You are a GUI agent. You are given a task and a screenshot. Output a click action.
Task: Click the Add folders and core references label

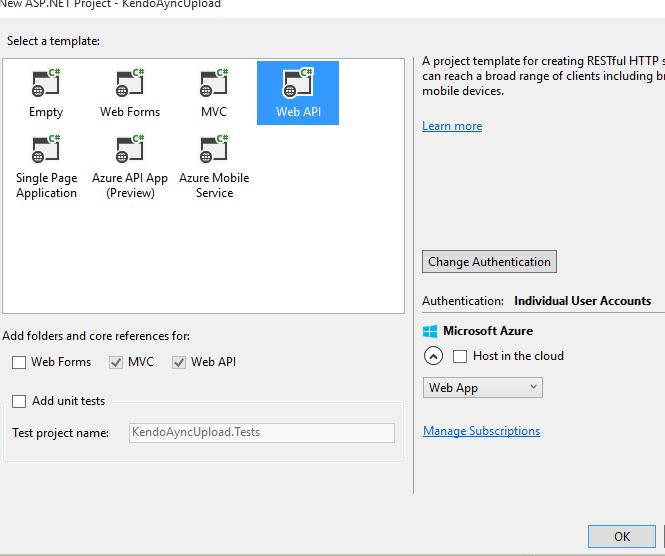pyautogui.click(x=96, y=336)
